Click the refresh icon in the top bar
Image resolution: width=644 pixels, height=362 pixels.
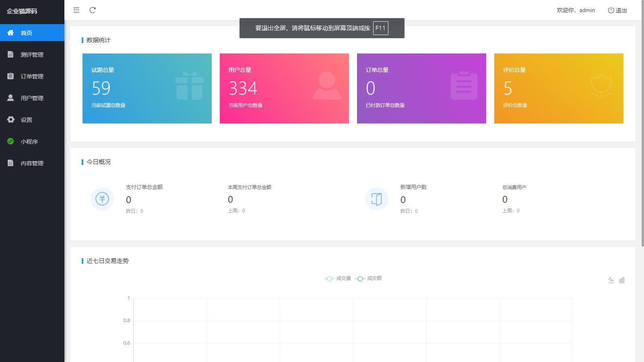click(x=93, y=10)
